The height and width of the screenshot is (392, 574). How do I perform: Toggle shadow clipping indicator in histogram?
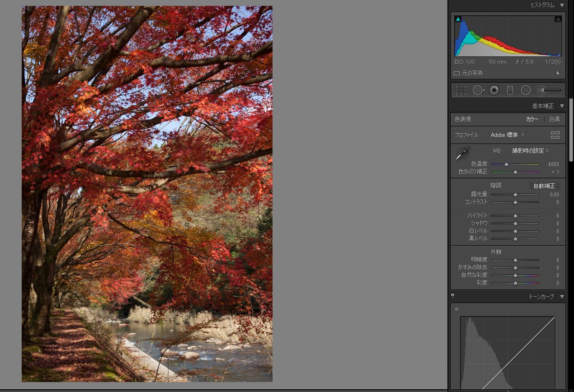point(458,19)
